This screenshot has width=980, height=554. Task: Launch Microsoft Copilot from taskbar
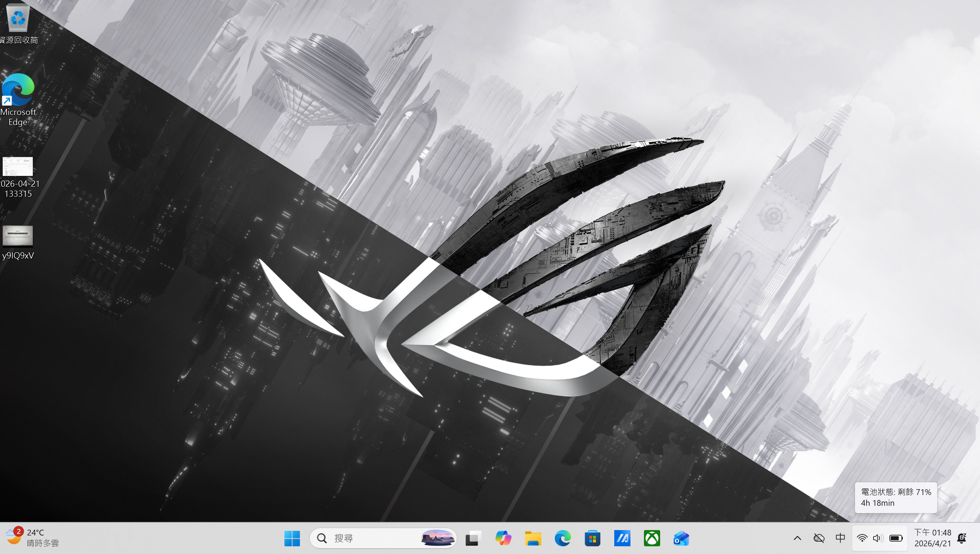(503, 538)
